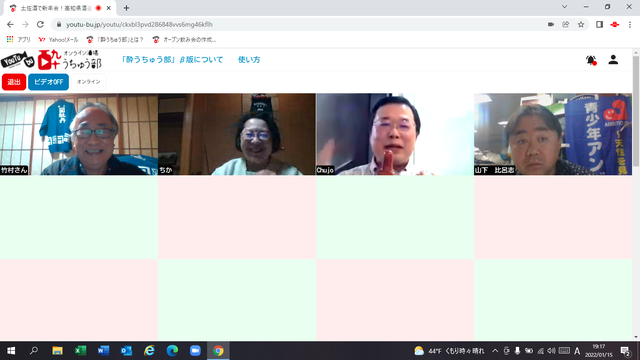Open the Yahoo!メール bookmark
640x360 pixels.
[58, 40]
